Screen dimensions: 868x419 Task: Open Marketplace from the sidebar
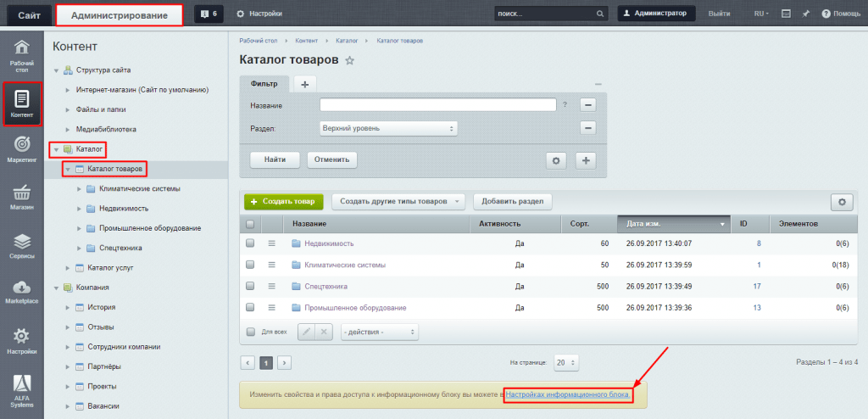coord(22,292)
